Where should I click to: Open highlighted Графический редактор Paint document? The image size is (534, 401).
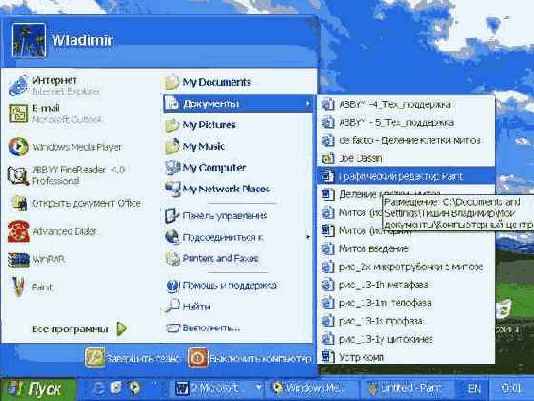click(x=406, y=176)
